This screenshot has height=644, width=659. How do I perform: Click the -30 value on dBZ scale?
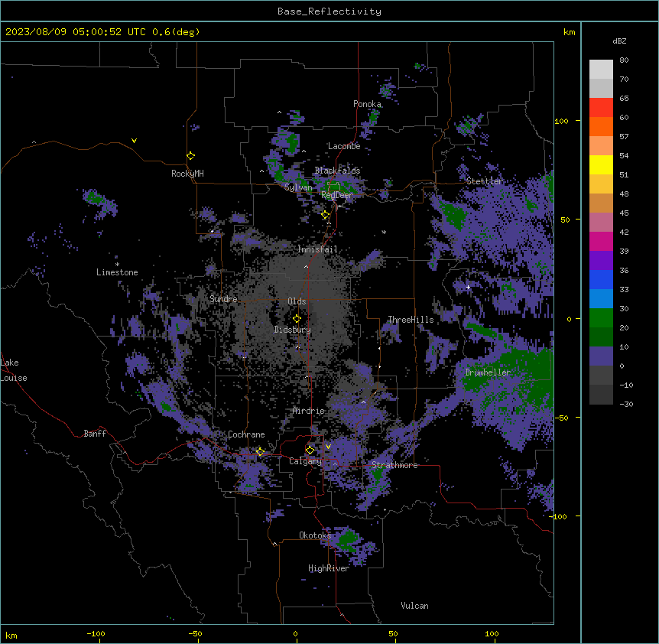tap(626, 404)
